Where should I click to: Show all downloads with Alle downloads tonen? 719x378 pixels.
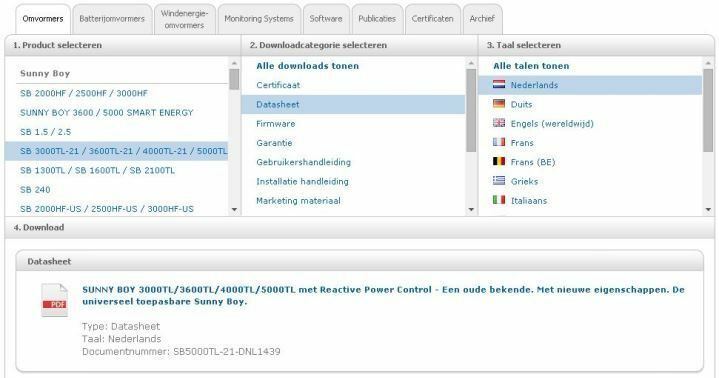(x=307, y=66)
